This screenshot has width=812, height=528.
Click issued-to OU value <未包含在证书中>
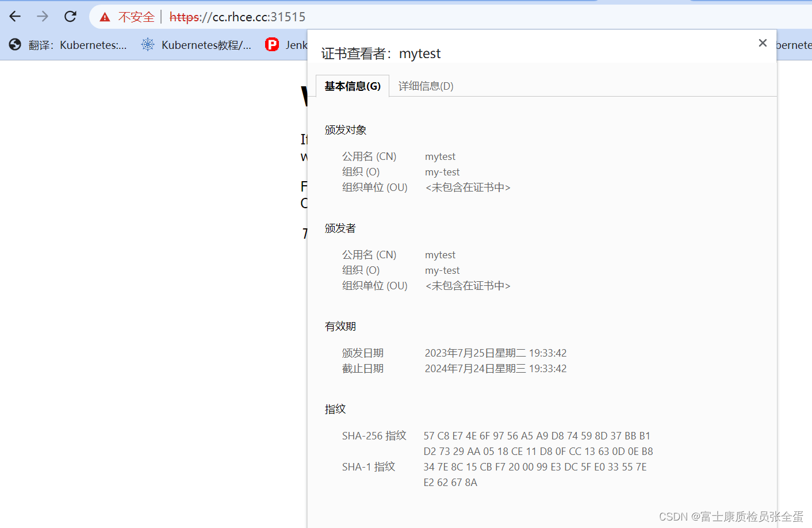468,188
